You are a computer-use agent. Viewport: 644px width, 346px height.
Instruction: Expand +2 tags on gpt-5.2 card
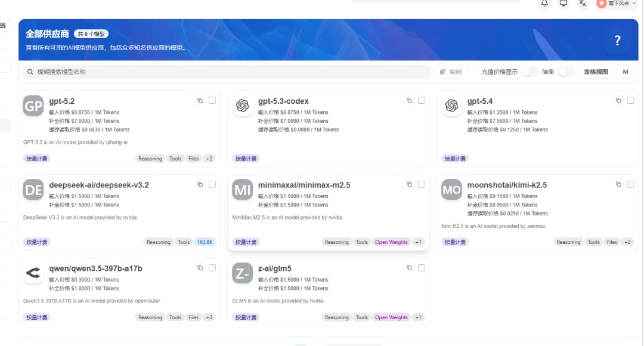pos(209,158)
